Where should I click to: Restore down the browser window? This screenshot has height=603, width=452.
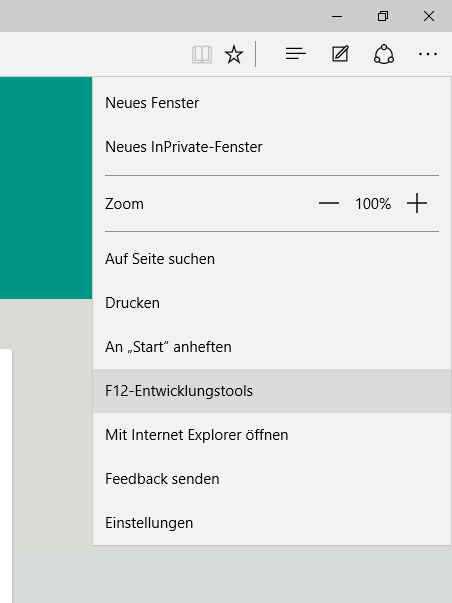tap(383, 16)
